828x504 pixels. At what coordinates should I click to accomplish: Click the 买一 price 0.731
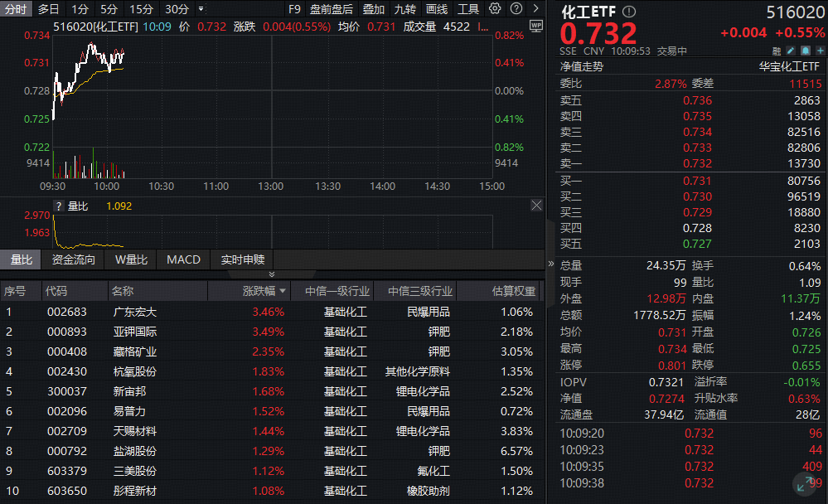point(697,181)
